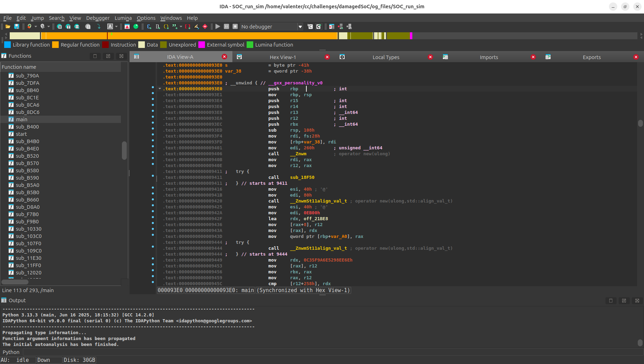Expand the dropdown next to the 'A' icon
This screenshot has width=644, height=364.
116,26
